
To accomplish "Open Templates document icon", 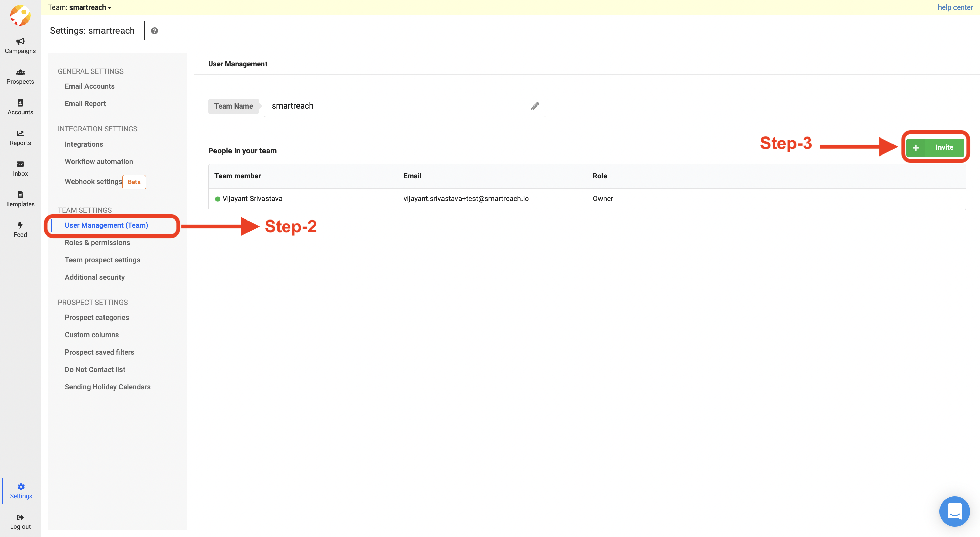I will click(x=20, y=195).
